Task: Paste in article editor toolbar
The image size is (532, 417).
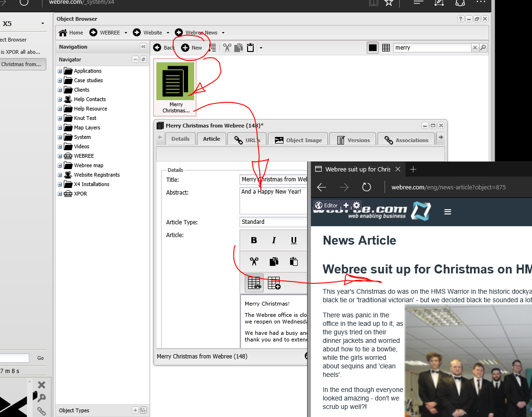Action: [x=294, y=261]
